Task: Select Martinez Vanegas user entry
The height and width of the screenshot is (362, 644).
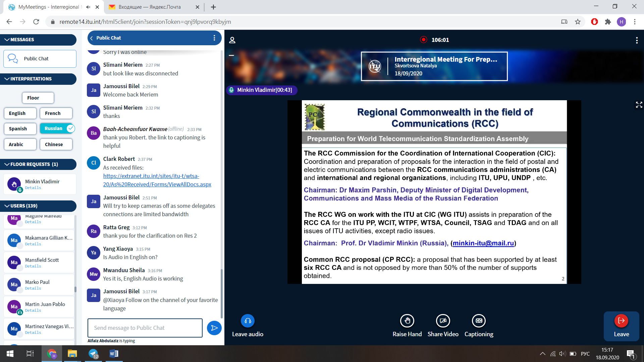Action: click(39, 329)
